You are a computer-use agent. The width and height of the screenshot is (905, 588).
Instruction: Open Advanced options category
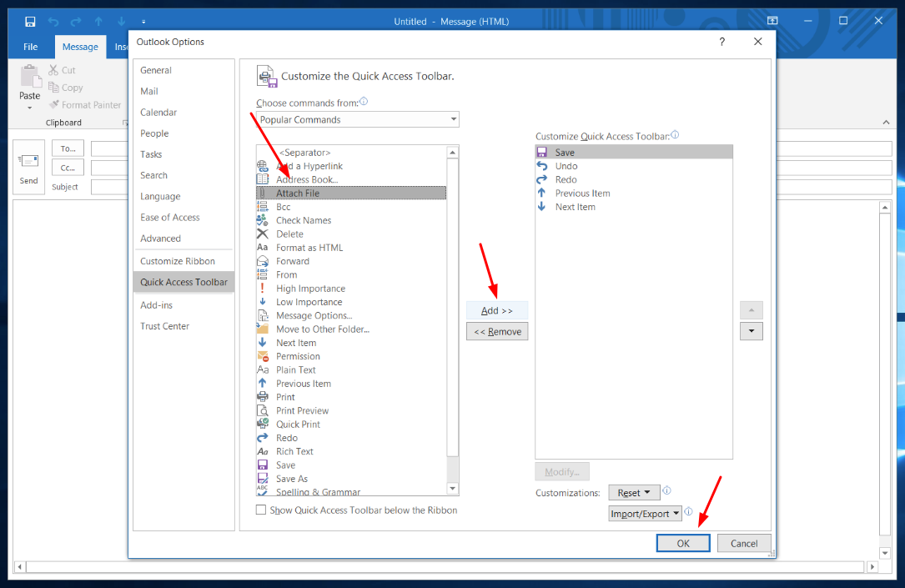click(160, 239)
